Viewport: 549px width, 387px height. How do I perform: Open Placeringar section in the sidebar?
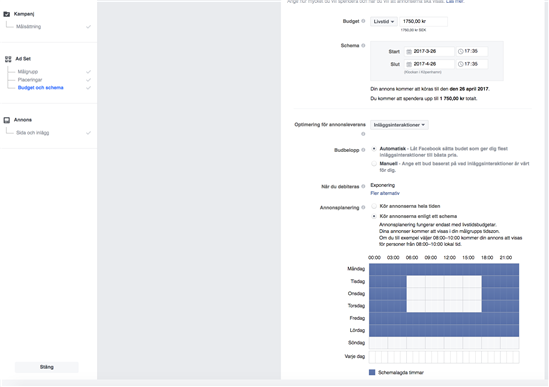coord(30,80)
